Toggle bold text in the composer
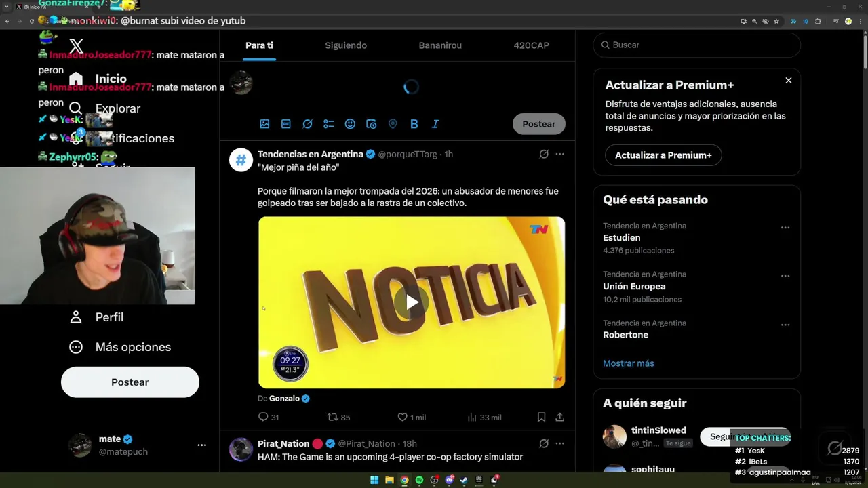 [x=414, y=124]
